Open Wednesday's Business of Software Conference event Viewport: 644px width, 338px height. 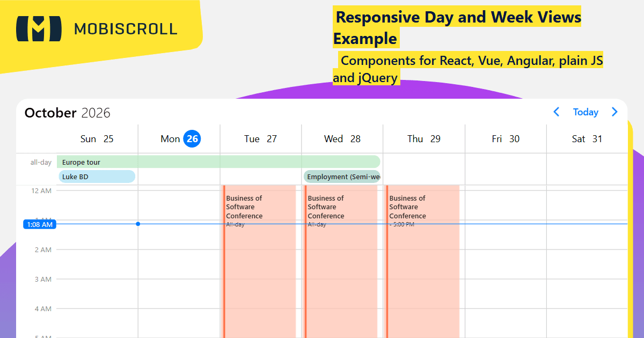(x=340, y=261)
